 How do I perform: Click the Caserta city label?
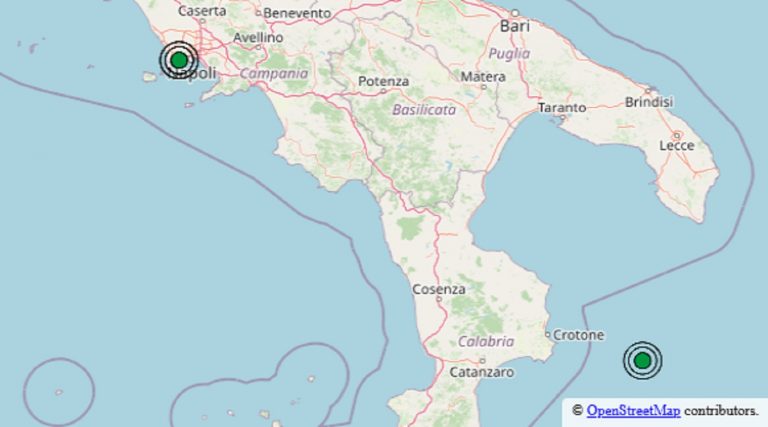202,11
